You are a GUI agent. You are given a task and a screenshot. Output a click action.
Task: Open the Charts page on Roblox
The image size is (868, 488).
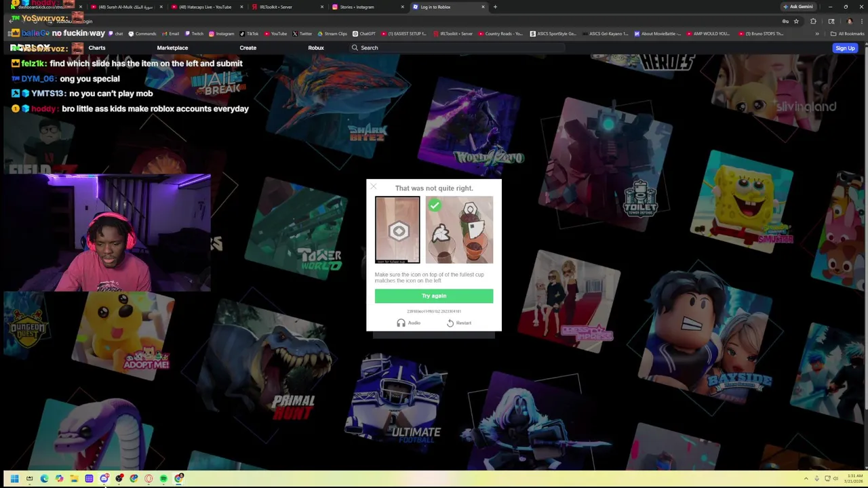(x=97, y=47)
